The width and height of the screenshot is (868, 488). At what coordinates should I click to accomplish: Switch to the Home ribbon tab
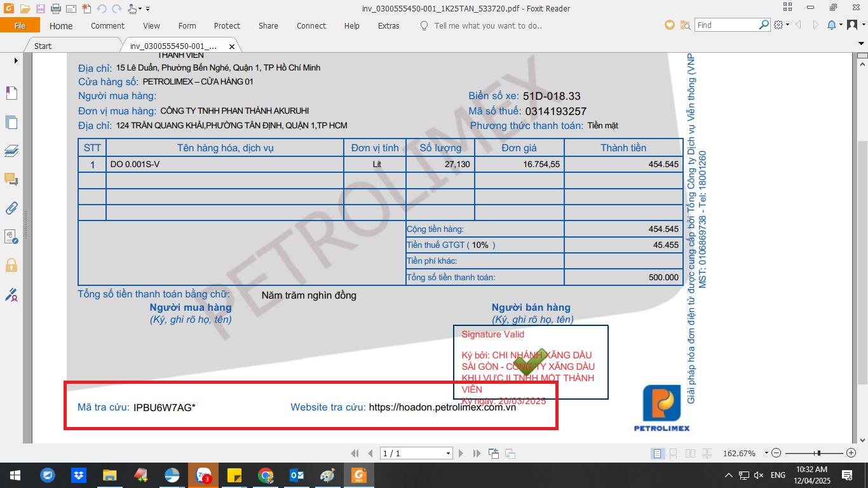[61, 26]
